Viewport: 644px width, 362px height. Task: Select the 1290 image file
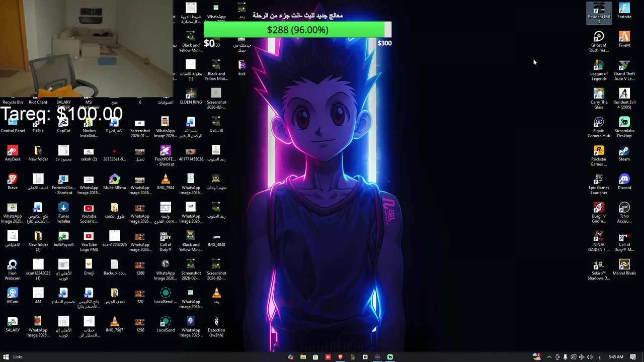(x=140, y=324)
